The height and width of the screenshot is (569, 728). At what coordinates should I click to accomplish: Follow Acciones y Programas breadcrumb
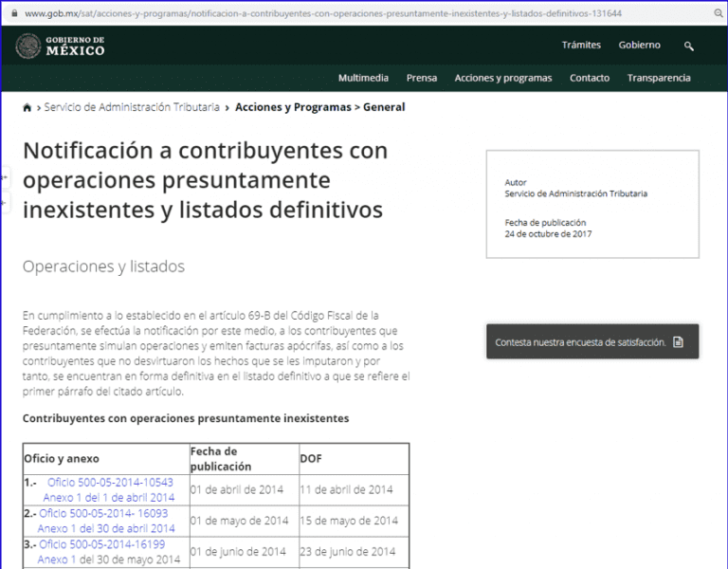pos(293,107)
